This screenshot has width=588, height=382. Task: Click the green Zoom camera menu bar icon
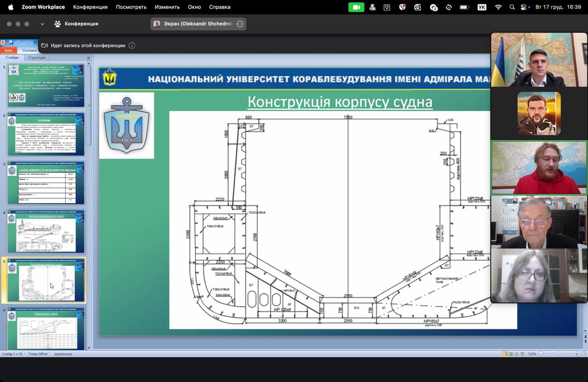pos(356,7)
